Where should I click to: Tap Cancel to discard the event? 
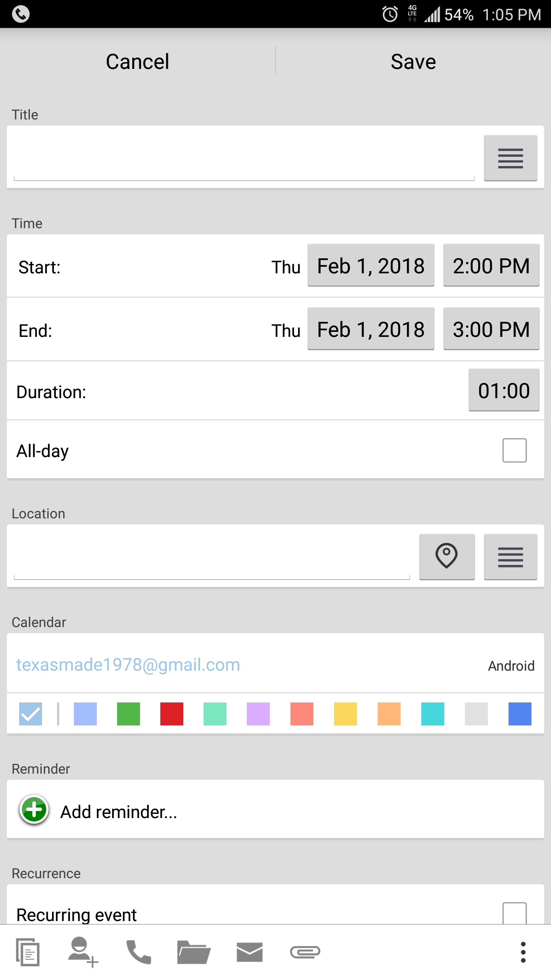point(137,62)
